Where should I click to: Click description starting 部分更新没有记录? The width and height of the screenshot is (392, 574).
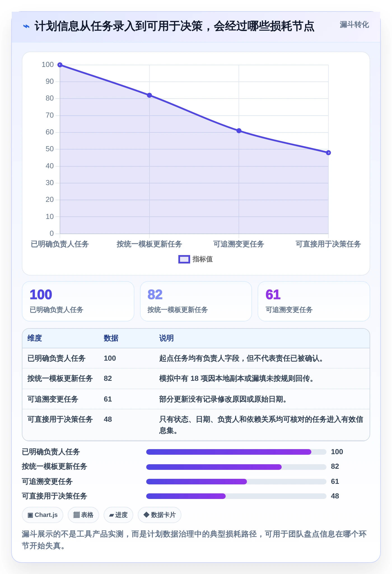coord(223,399)
